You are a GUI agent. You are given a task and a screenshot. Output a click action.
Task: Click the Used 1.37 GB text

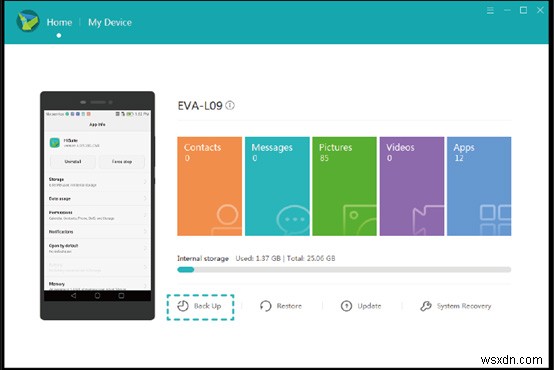(x=258, y=258)
